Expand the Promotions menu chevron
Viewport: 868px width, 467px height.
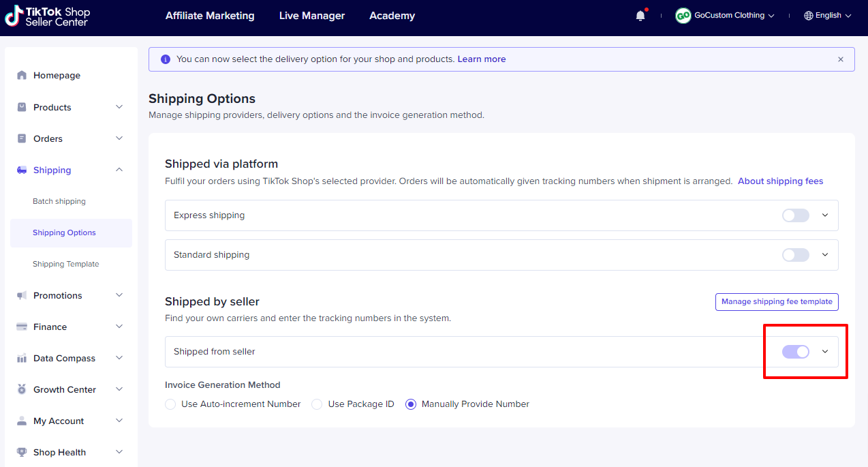(x=119, y=295)
